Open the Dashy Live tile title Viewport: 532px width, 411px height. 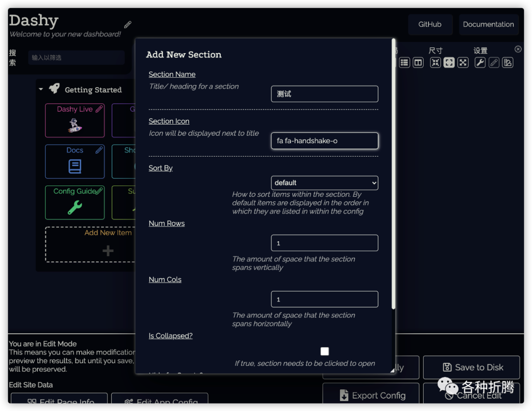[x=75, y=109]
